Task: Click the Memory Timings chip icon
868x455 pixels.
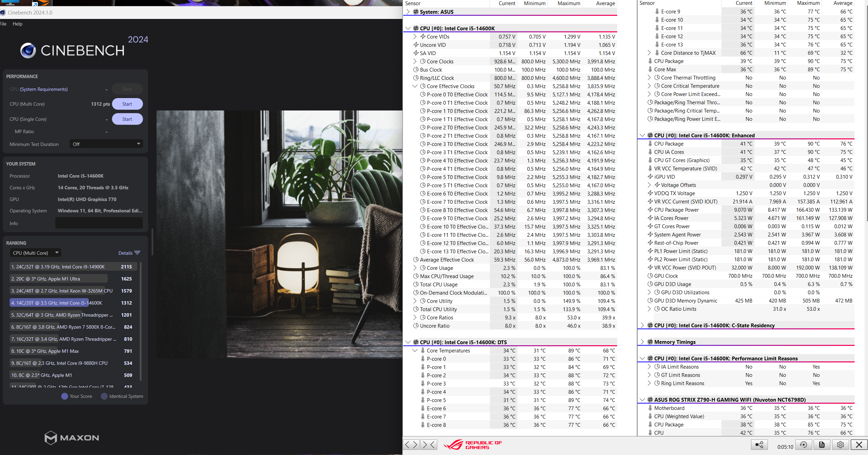Action: (650, 342)
